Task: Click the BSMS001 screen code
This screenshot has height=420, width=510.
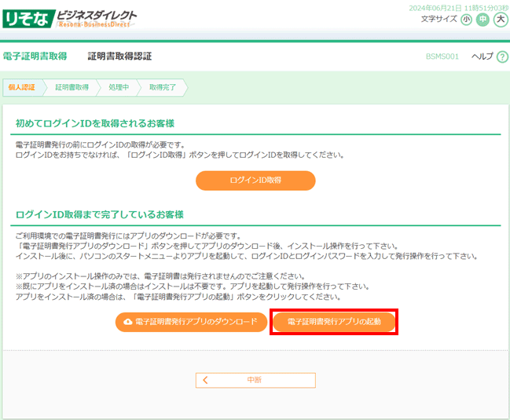Action: (442, 57)
